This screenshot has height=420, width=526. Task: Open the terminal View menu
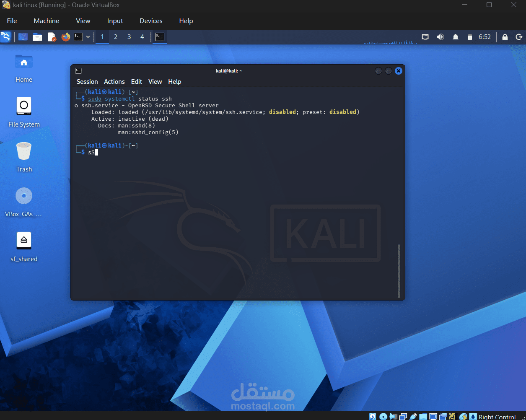click(x=155, y=82)
